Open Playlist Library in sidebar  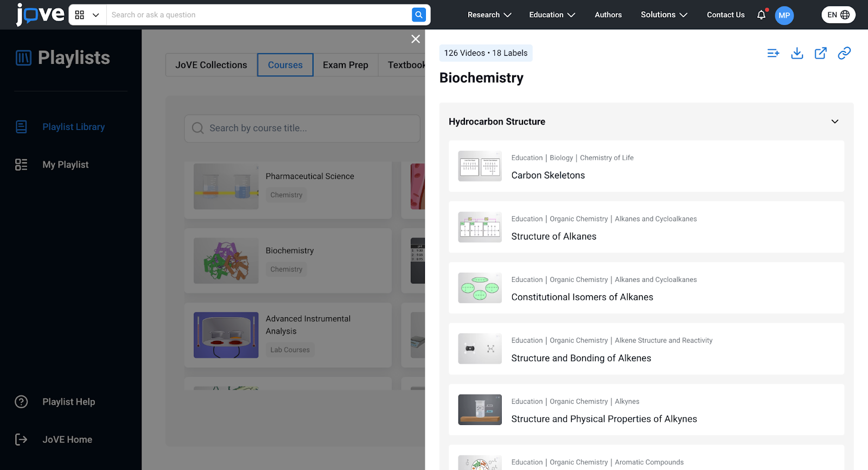click(60, 127)
